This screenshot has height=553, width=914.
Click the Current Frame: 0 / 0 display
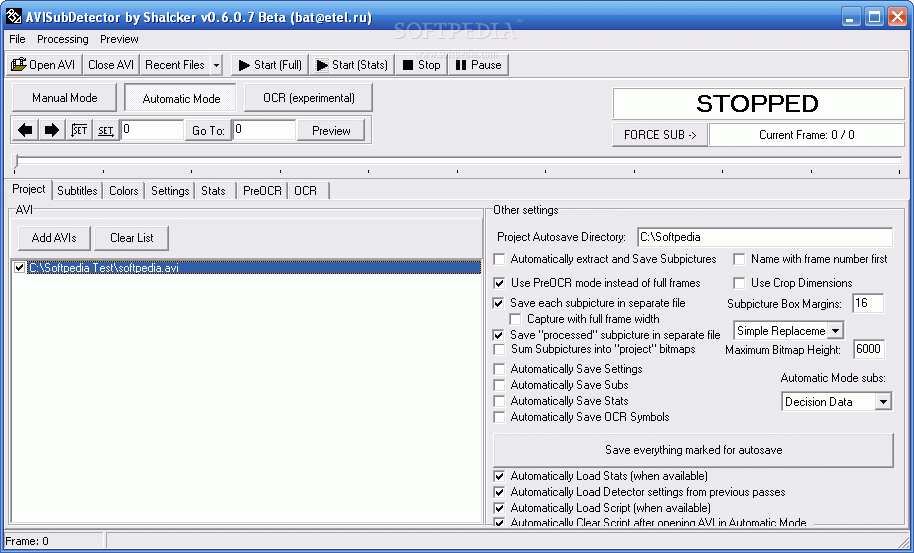(807, 135)
